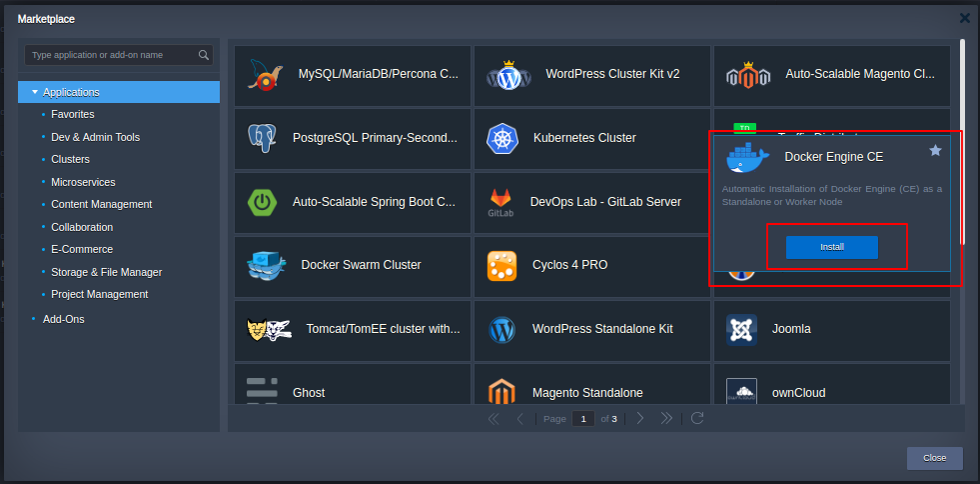The width and height of the screenshot is (980, 484).
Task: Jump to the last page arrow
Action: point(667,418)
